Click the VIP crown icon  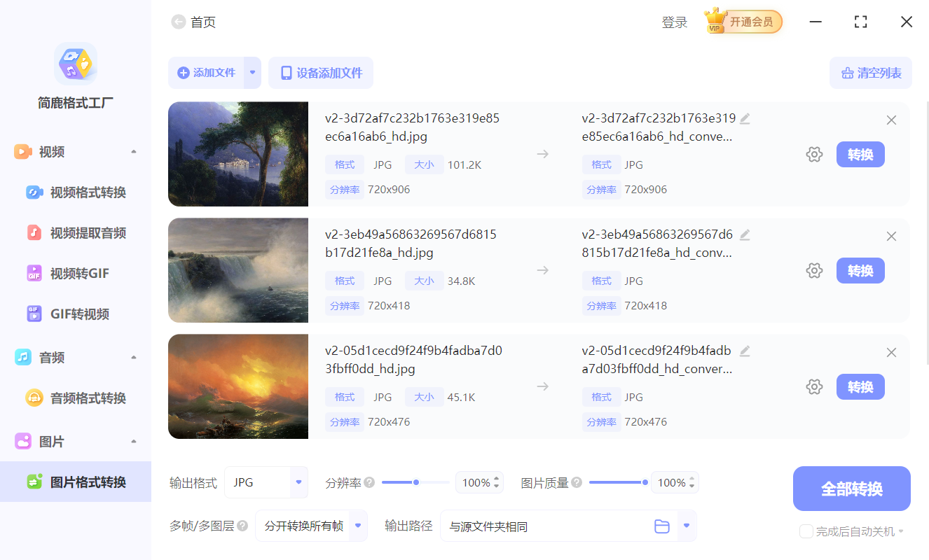tap(715, 21)
